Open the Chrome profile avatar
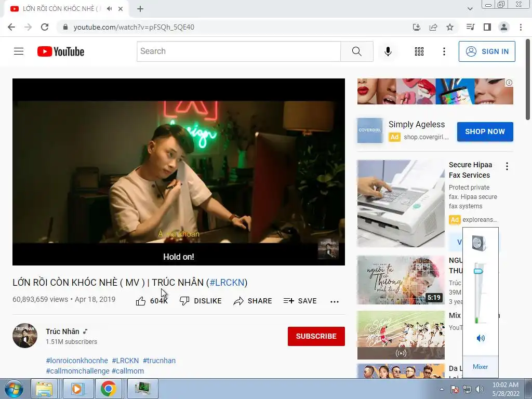The height and width of the screenshot is (399, 532). (x=504, y=27)
